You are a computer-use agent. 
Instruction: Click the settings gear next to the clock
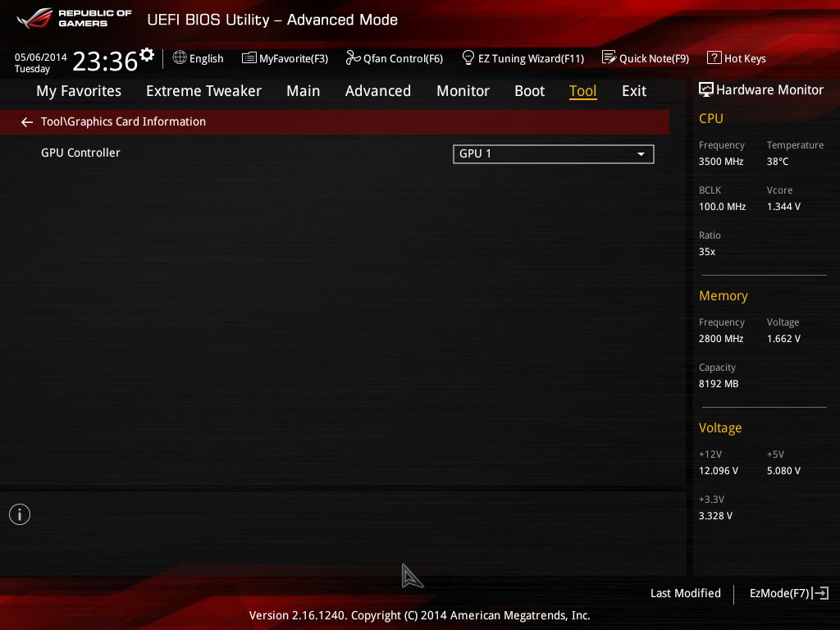[147, 55]
